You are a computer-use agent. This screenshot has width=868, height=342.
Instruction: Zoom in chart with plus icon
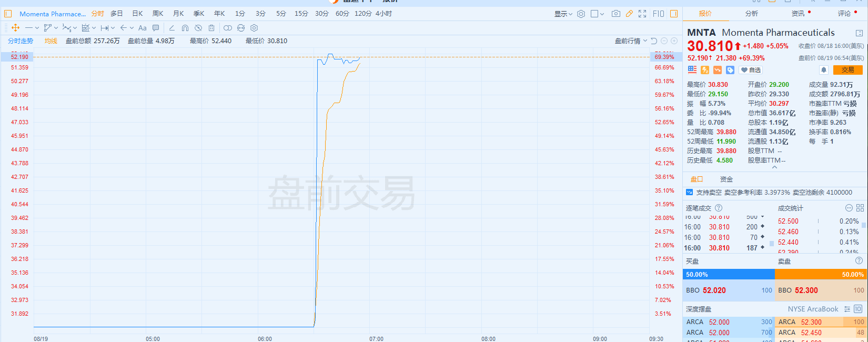click(674, 41)
